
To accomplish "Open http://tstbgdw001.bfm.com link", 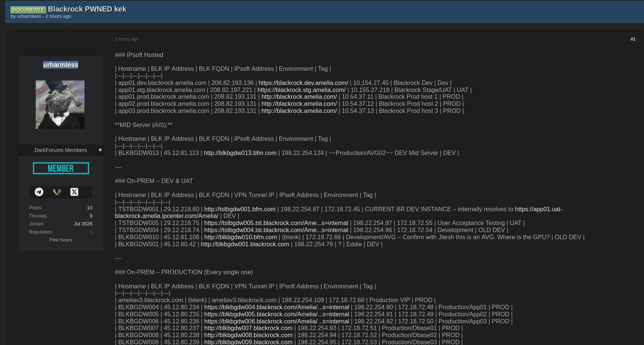I will [240, 209].
